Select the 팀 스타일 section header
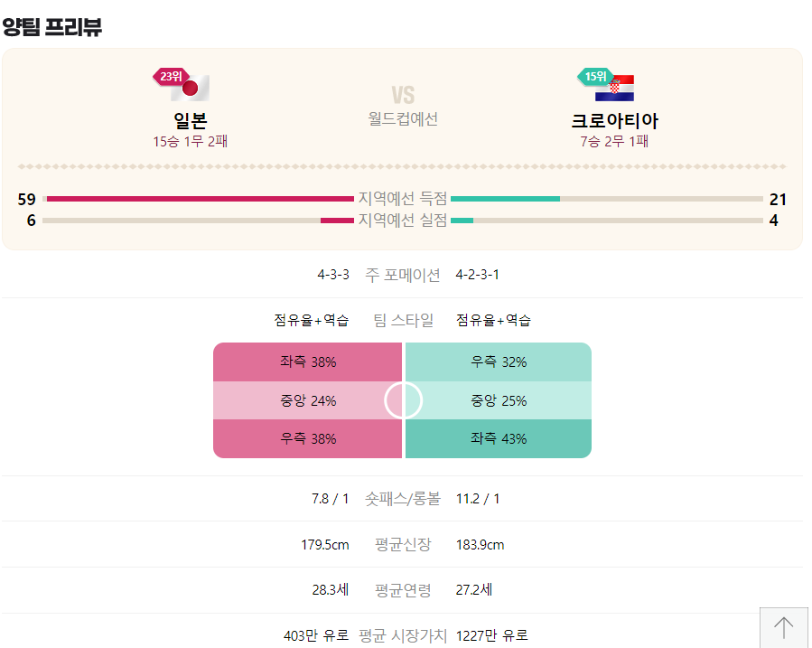The height and width of the screenshot is (648, 812). (403, 320)
